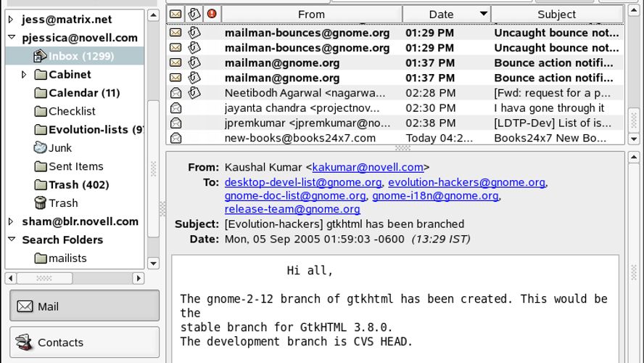Click the Trash bin icon
The image size is (644, 363).
click(41, 203)
